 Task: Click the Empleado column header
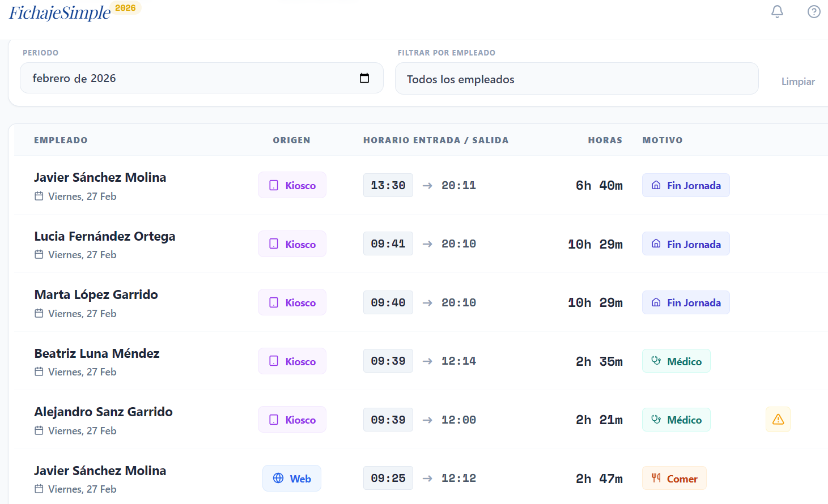(x=61, y=140)
